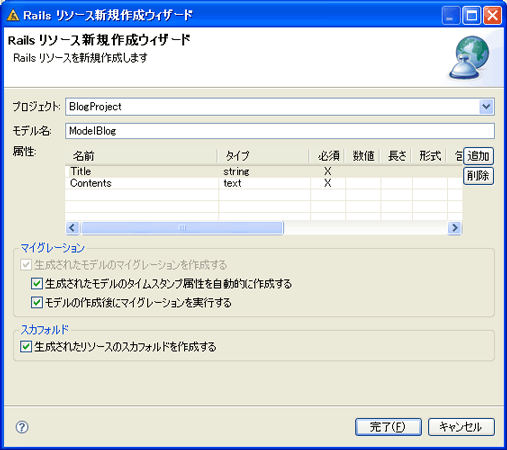Click the 削除 button

(478, 176)
